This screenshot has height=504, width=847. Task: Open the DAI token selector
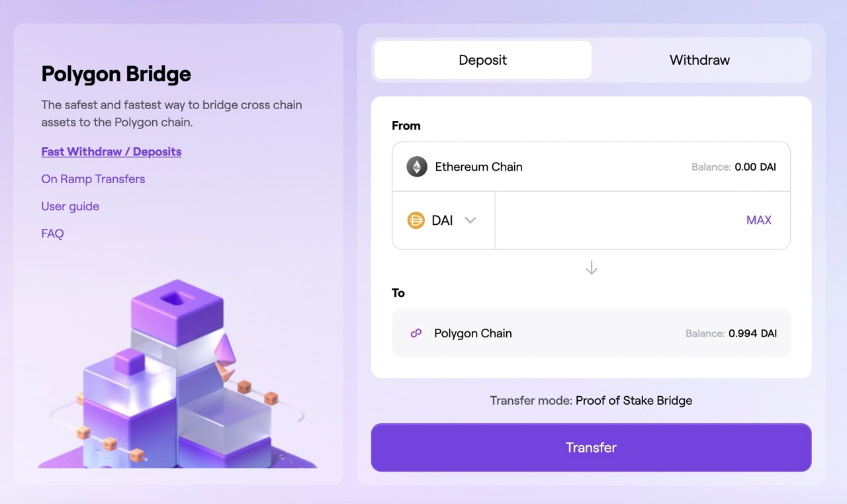tap(442, 220)
